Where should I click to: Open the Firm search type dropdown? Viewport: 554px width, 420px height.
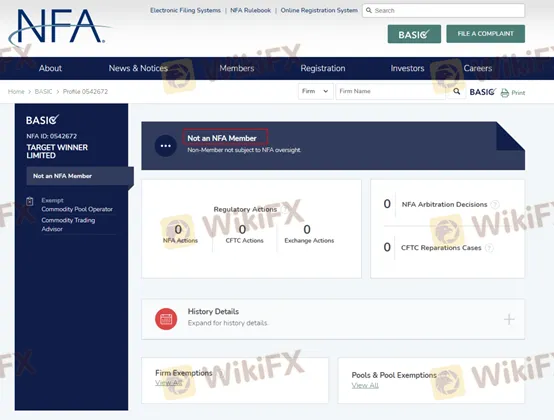[x=315, y=91]
